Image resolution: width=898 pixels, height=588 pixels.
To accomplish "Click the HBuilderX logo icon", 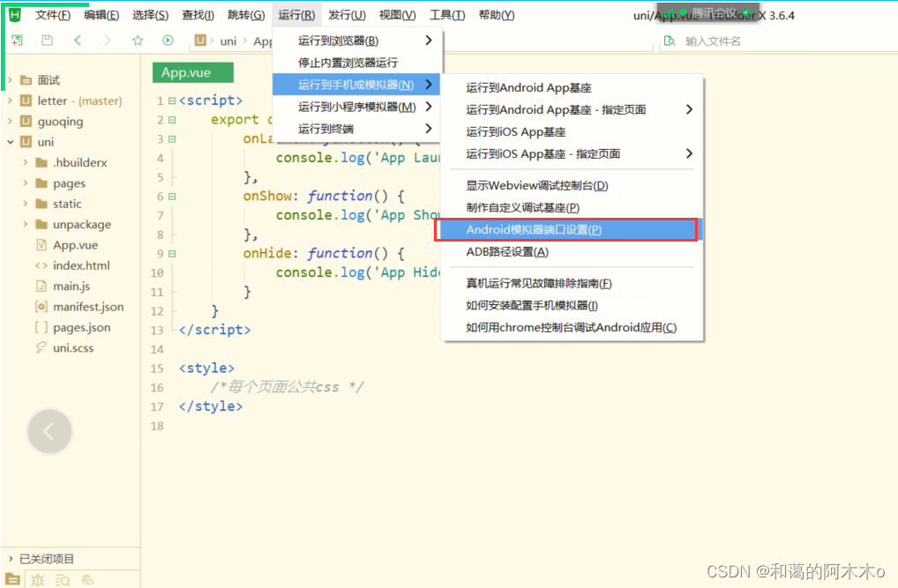I will (14, 15).
